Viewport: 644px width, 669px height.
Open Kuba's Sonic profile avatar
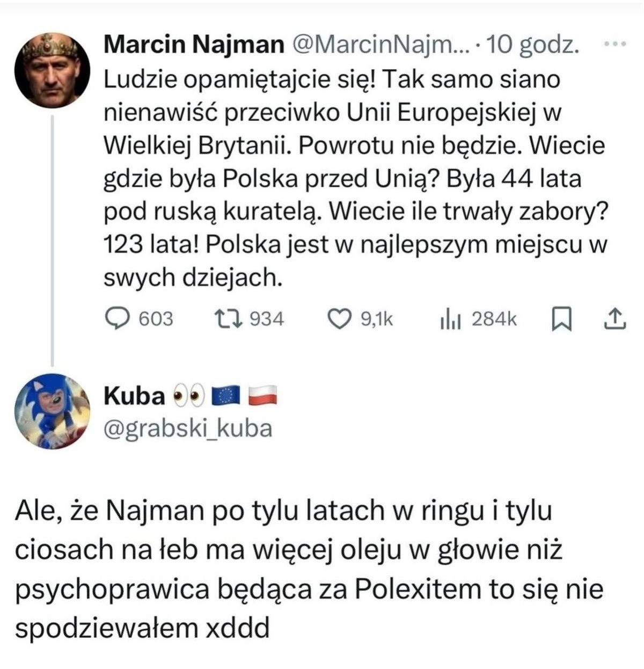click(53, 411)
